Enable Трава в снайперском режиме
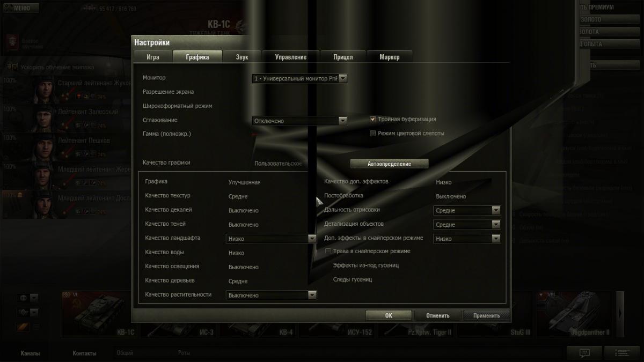 (328, 251)
